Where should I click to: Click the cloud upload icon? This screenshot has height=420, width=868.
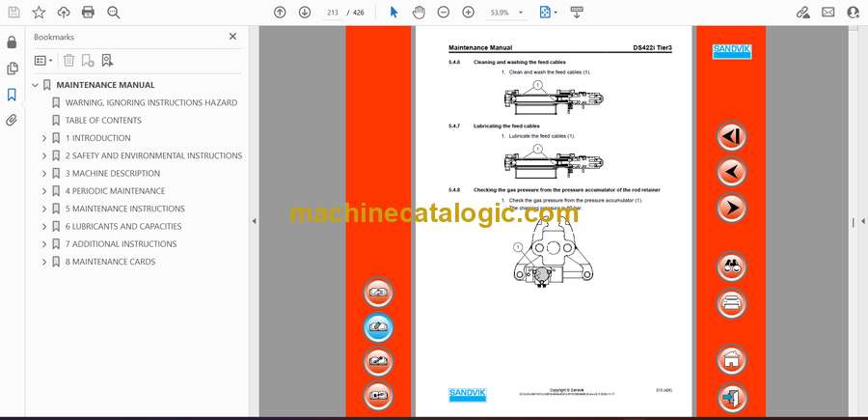64,13
